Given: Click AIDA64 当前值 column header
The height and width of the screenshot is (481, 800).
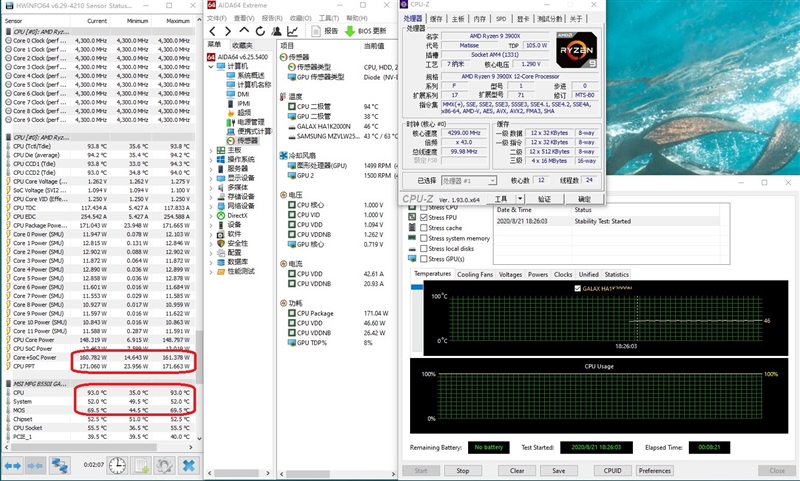Looking at the screenshot, I should (373, 46).
